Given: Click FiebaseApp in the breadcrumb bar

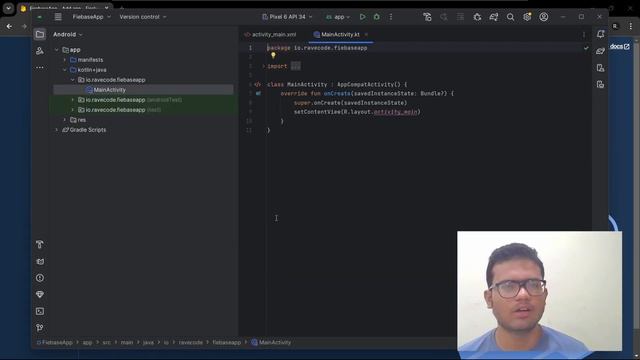Looking at the screenshot, I should pos(55,342).
